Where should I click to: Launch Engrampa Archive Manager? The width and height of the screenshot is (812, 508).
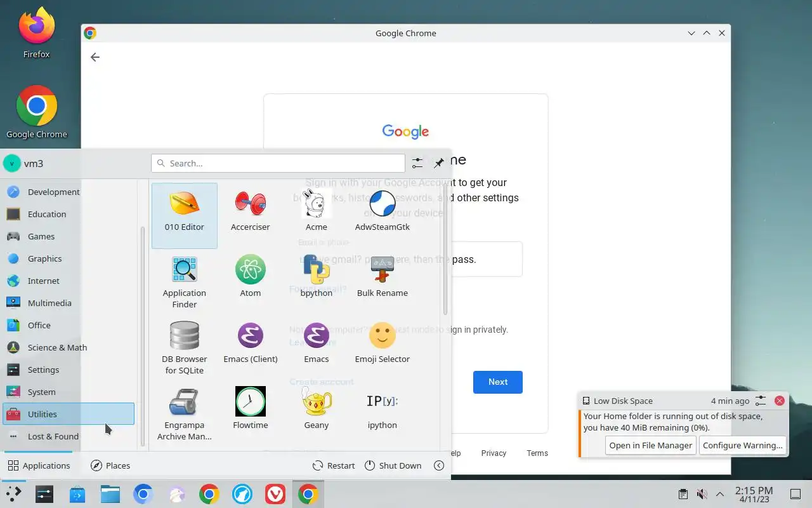(x=185, y=413)
